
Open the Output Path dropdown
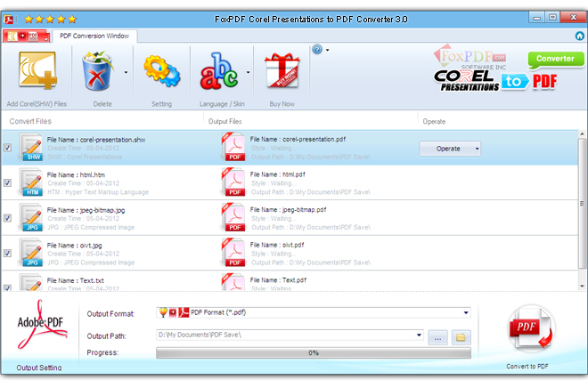[419, 335]
